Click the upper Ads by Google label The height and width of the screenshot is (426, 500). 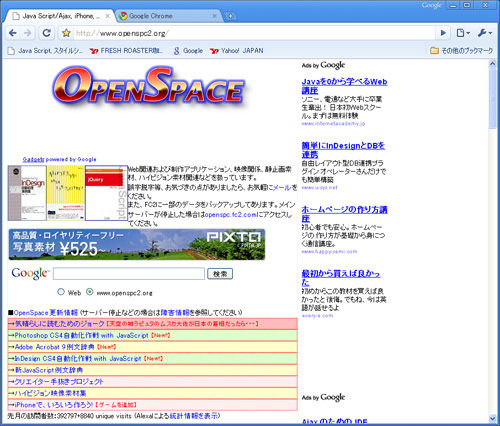[x=323, y=65]
